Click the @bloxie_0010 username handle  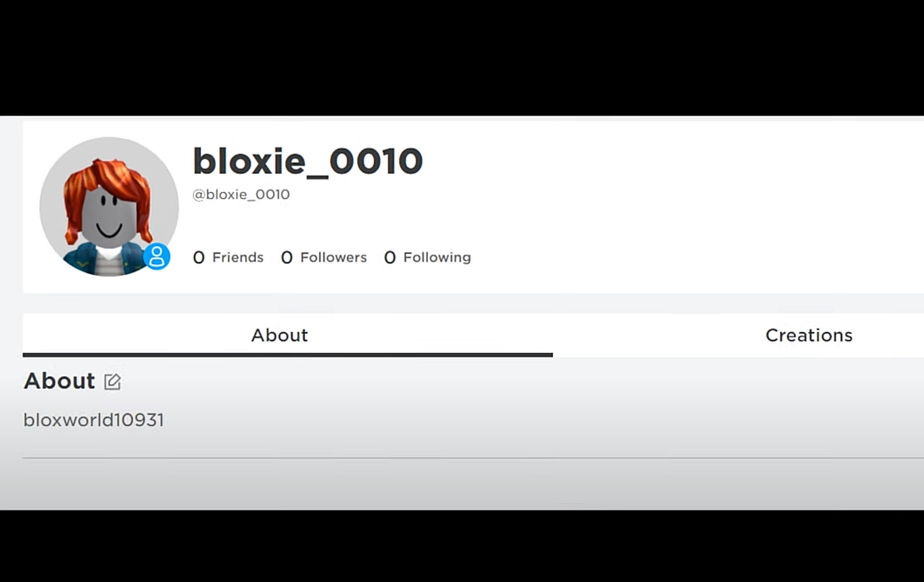point(241,194)
